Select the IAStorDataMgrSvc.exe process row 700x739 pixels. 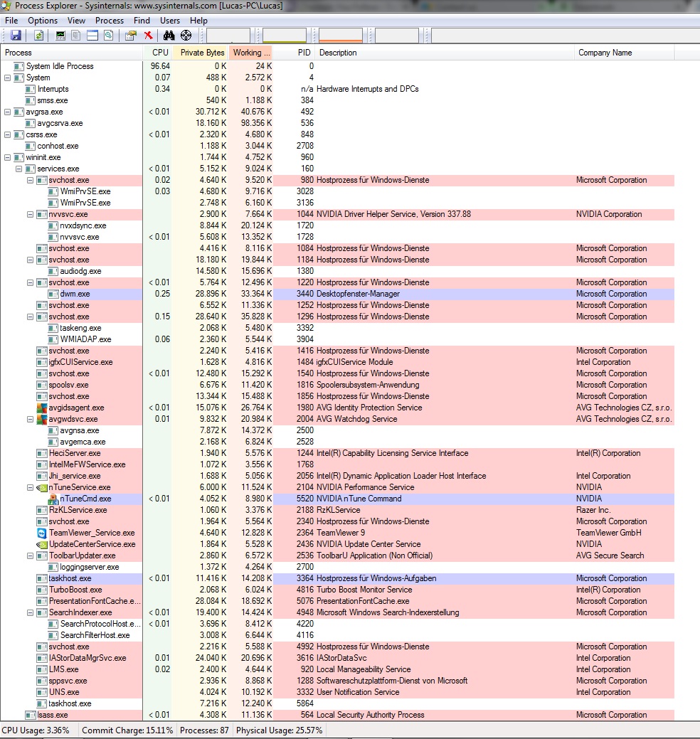[x=337, y=658]
